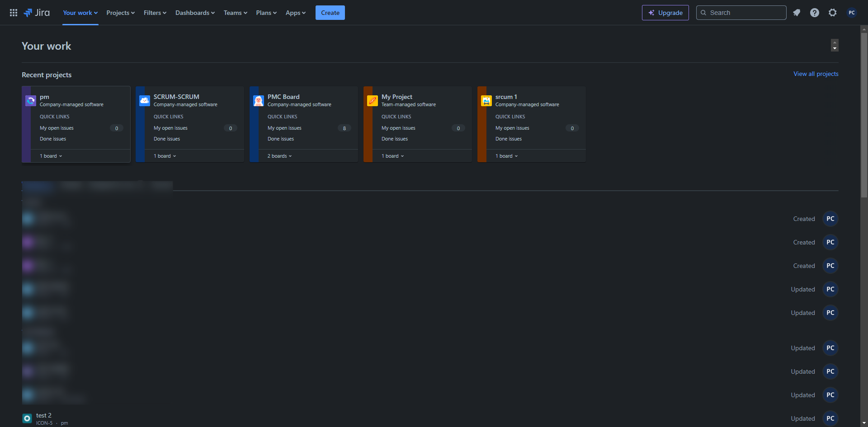Click the Upgrade button

coord(665,13)
